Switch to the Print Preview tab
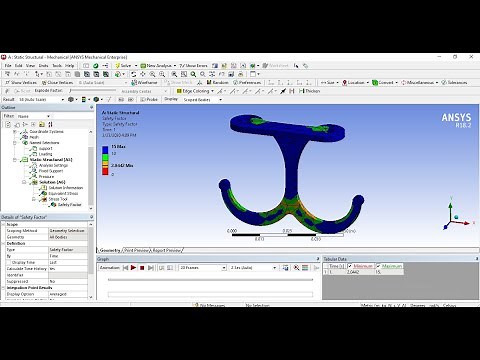Viewport: 480px width, 360px height. pyautogui.click(x=136, y=250)
